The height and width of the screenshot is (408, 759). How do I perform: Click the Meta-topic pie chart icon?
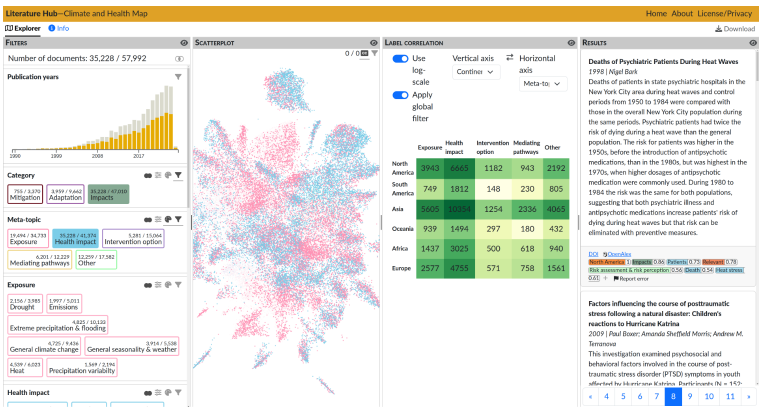169,218
